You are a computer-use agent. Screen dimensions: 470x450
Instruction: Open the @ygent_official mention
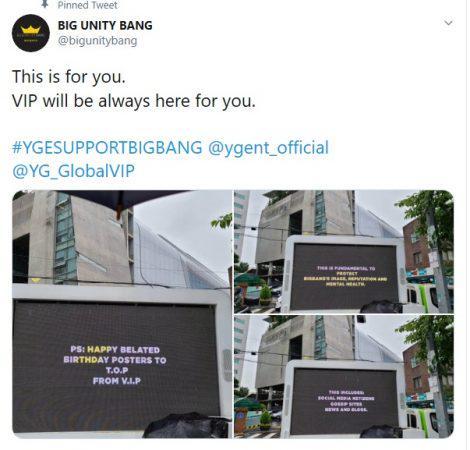click(268, 148)
